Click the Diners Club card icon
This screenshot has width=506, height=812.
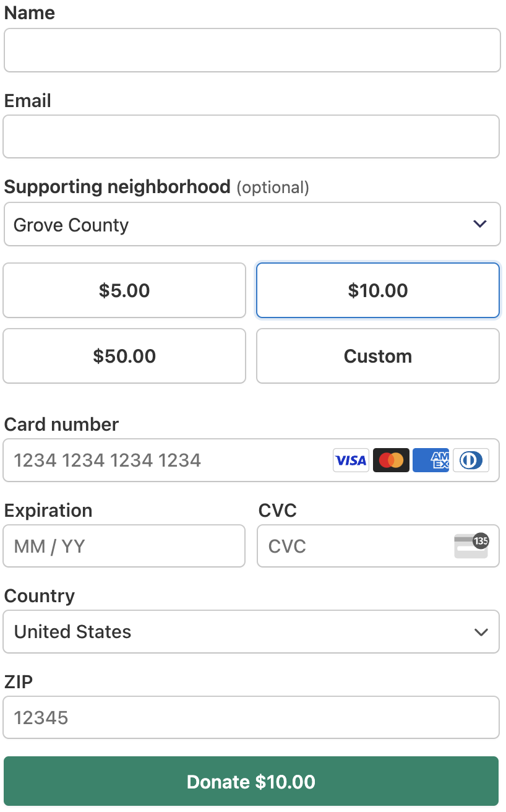pyautogui.click(x=471, y=460)
